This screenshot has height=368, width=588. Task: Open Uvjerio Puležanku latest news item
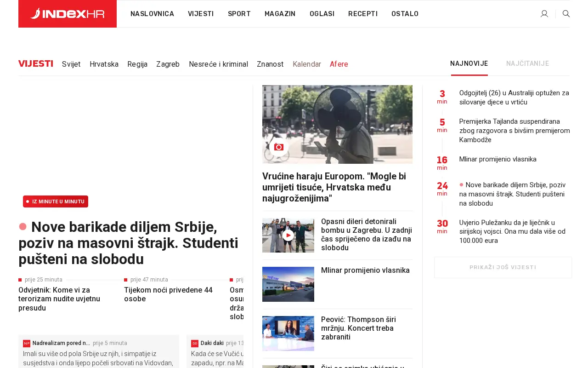tap(512, 231)
